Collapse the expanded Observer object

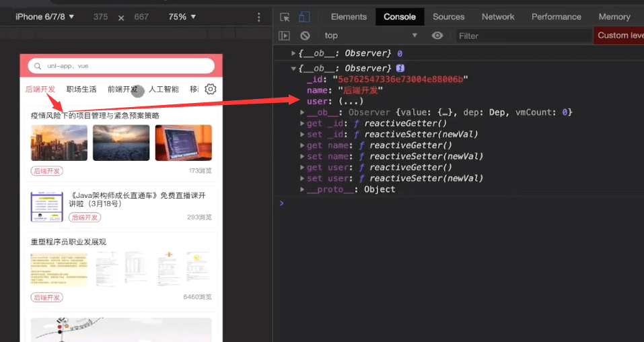(293, 69)
